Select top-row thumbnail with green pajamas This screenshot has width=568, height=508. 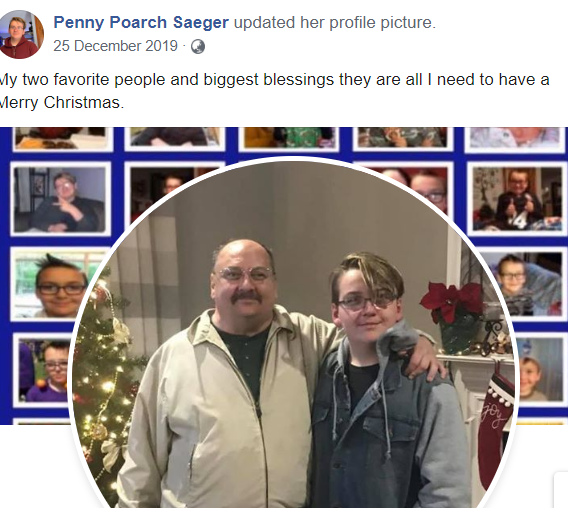click(x=289, y=139)
